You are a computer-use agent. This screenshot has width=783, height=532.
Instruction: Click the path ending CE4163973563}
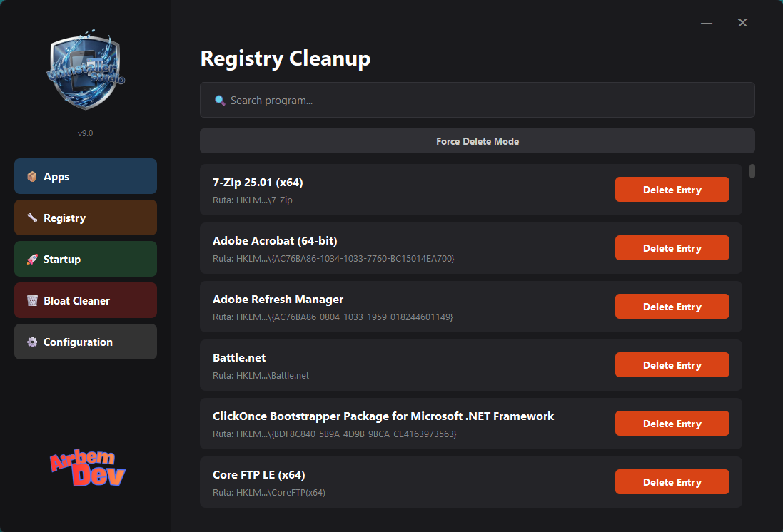coord(335,434)
